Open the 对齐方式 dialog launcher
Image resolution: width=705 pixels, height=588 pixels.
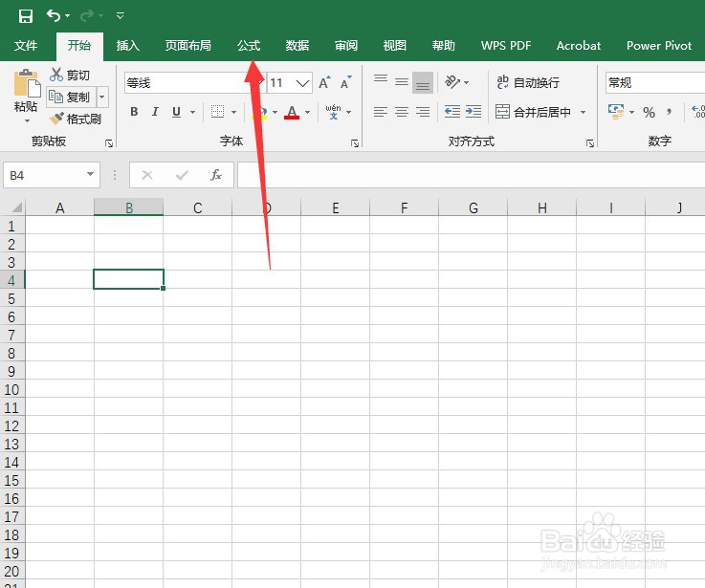coord(590,143)
